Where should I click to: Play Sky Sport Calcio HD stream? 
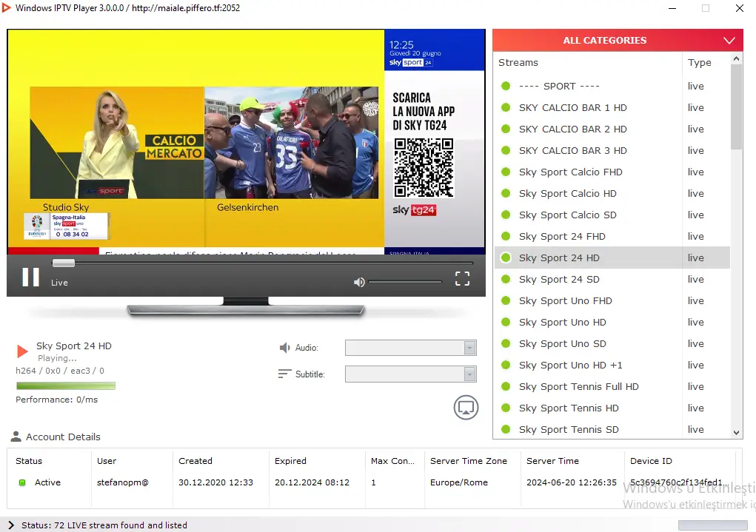(612, 193)
